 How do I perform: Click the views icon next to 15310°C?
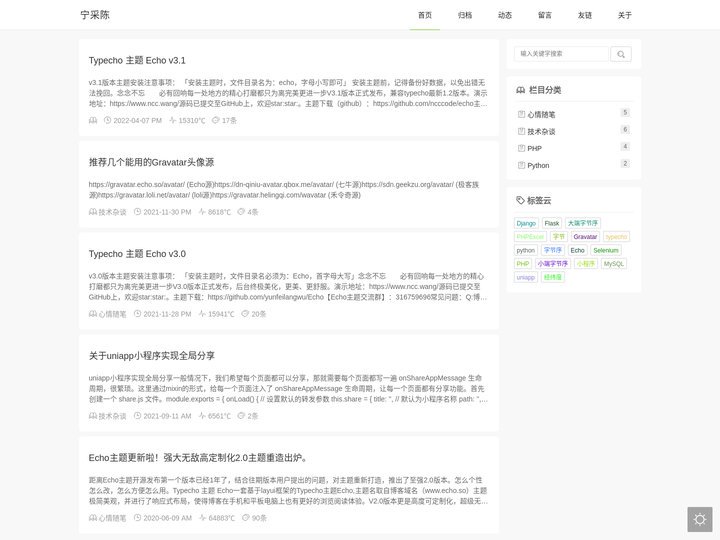point(173,120)
